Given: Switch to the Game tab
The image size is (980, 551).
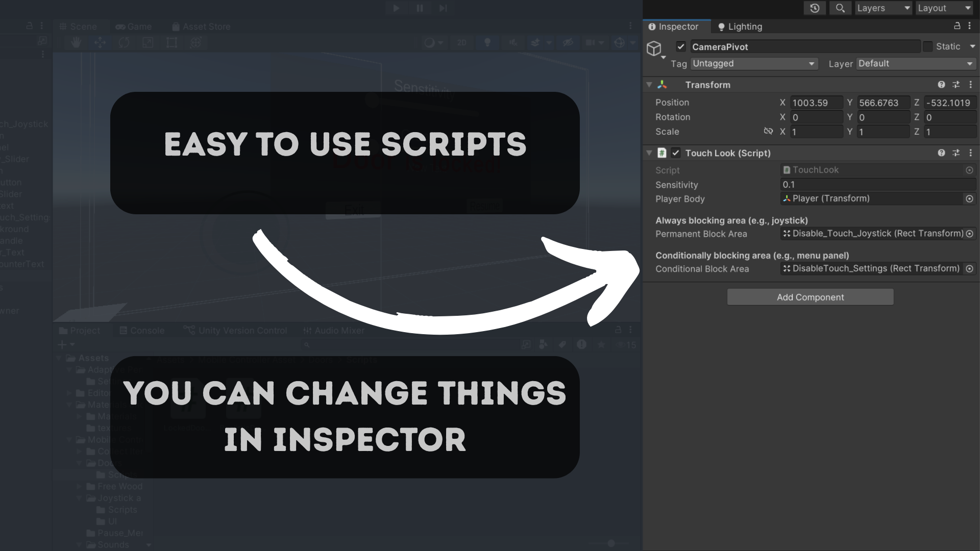Looking at the screenshot, I should point(134,27).
